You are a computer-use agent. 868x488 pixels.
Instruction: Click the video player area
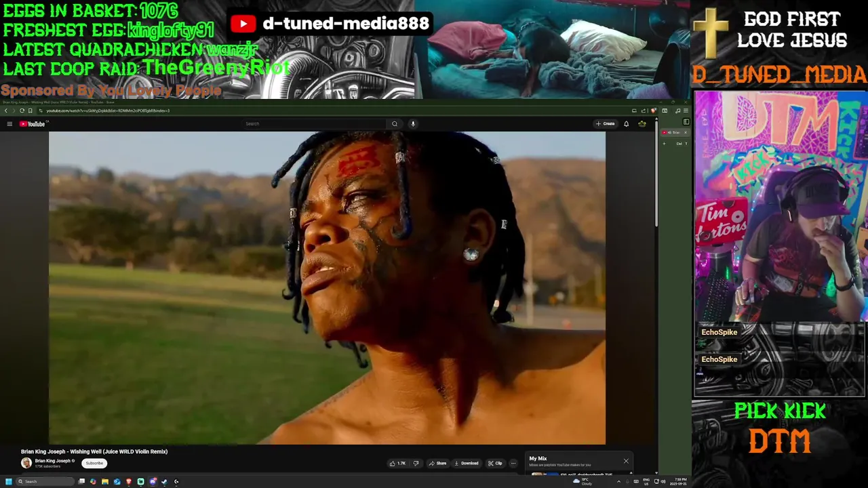[327, 288]
